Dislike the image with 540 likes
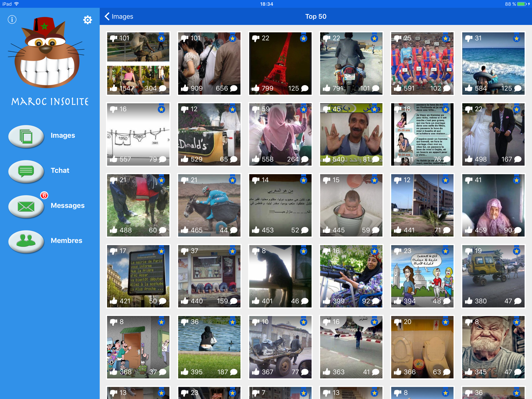The height and width of the screenshot is (399, 532). [327, 109]
